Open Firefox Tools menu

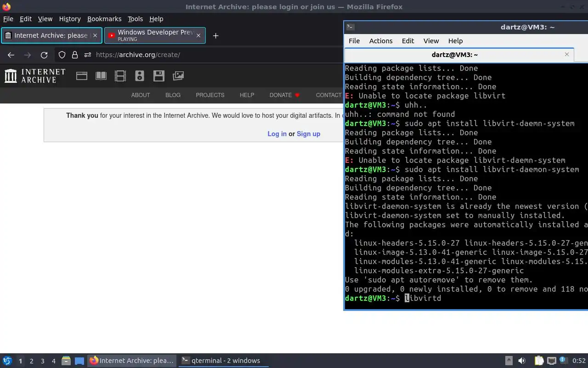[135, 19]
